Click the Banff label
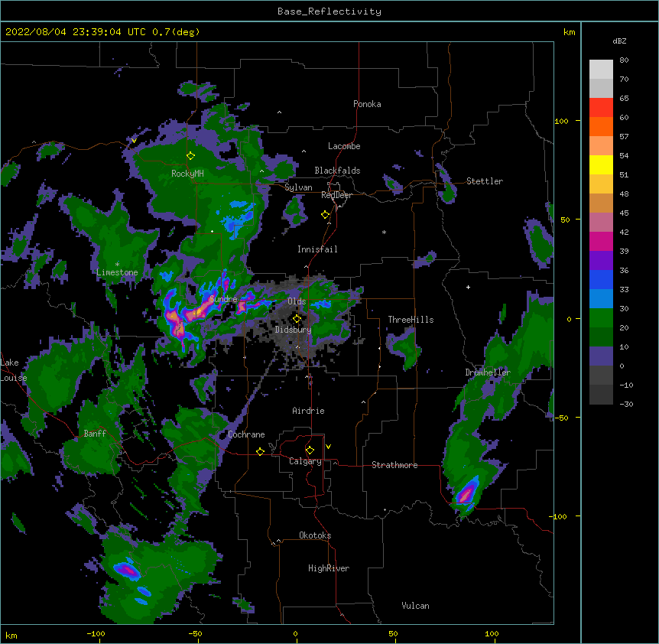659x644 pixels. 95,434
